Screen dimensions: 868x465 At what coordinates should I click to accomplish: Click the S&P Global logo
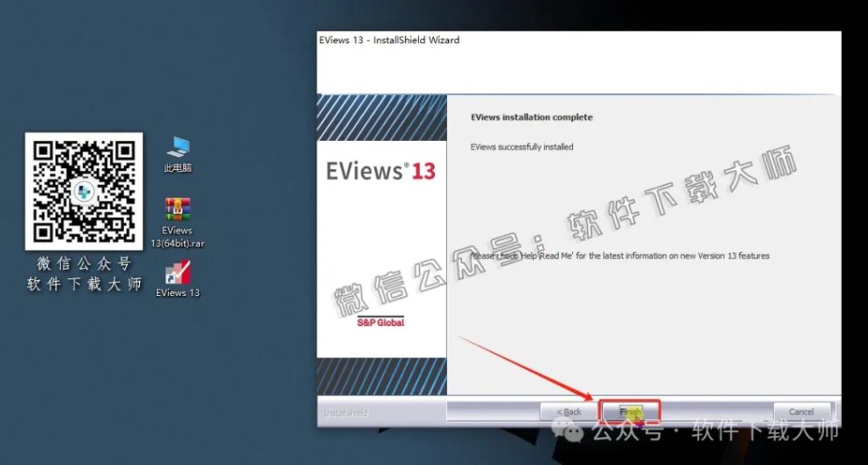coord(381,322)
